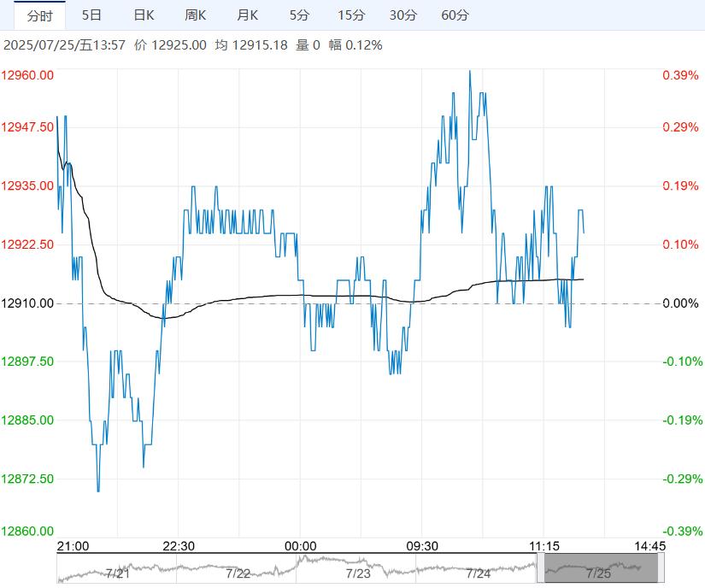The height and width of the screenshot is (588, 705).
Task: Click the 12910.00 baseline price label
Action: 27,303
